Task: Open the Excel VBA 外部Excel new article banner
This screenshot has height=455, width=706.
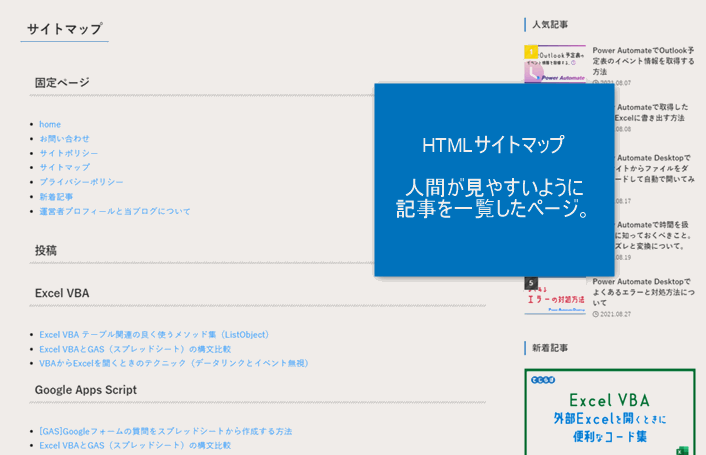Action: point(610,412)
